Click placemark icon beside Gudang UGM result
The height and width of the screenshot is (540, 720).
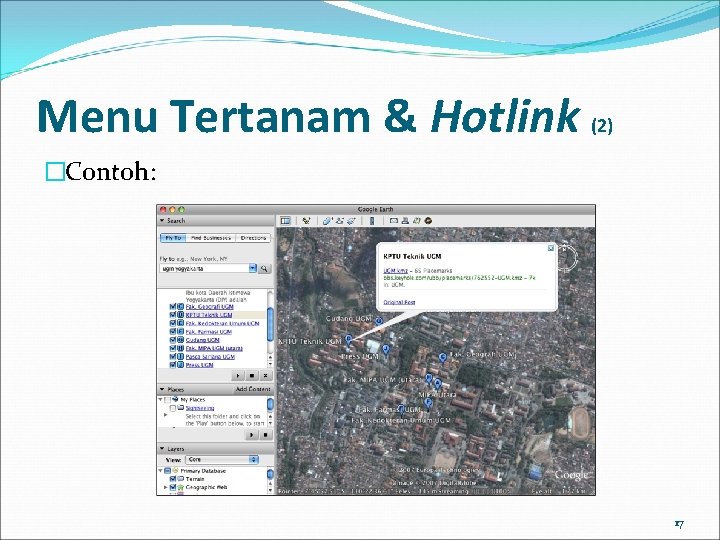(180, 340)
